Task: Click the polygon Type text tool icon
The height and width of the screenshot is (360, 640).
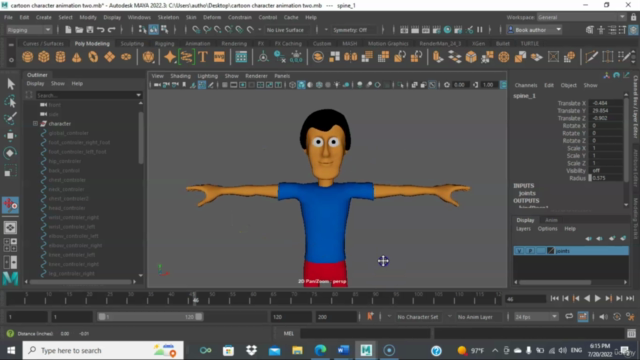Action: [202, 57]
